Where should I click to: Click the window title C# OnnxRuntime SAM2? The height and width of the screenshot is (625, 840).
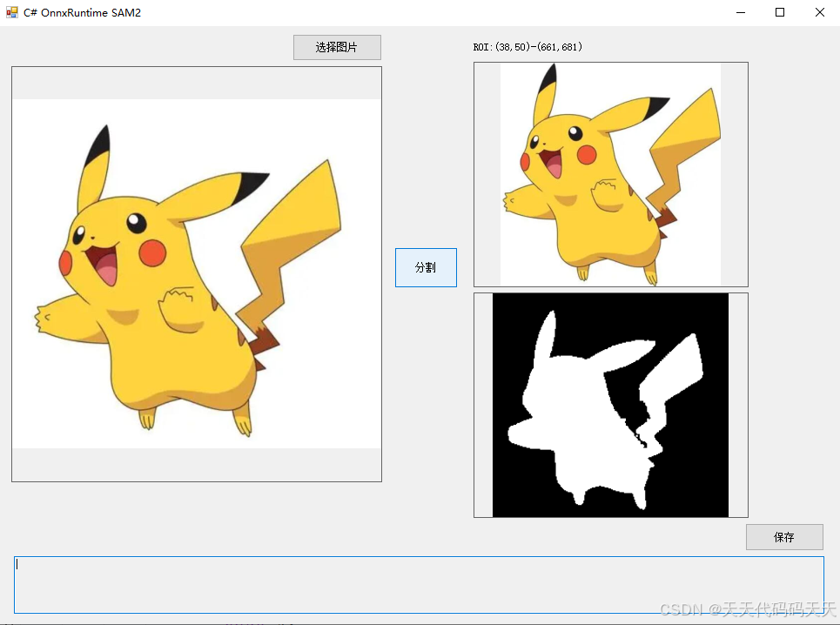pyautogui.click(x=82, y=13)
